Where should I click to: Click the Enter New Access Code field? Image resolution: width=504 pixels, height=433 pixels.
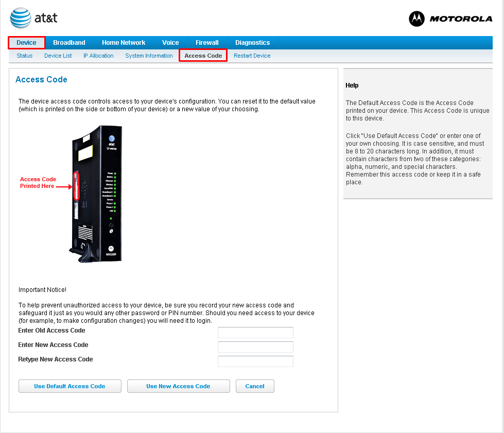pos(255,347)
